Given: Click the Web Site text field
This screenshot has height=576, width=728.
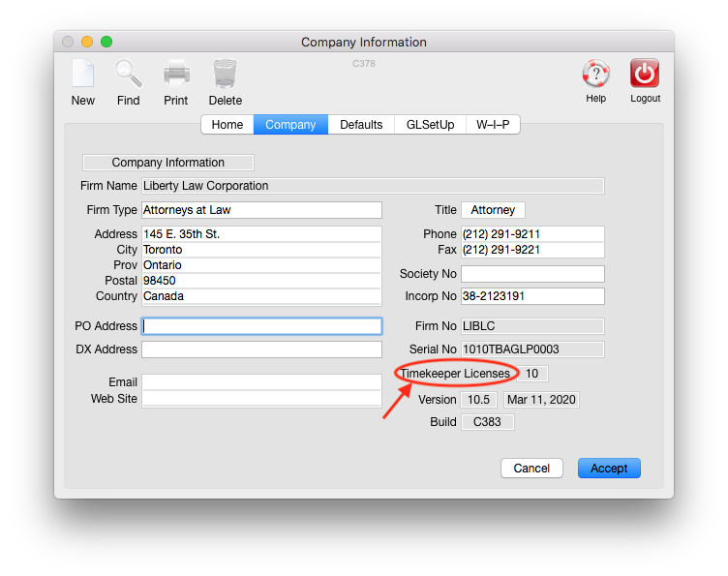Looking at the screenshot, I should tap(261, 399).
